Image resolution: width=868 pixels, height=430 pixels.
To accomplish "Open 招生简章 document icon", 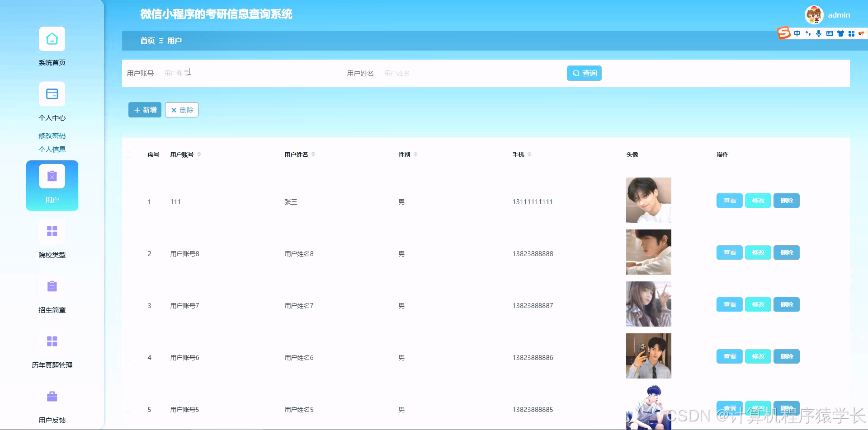I will tap(52, 286).
